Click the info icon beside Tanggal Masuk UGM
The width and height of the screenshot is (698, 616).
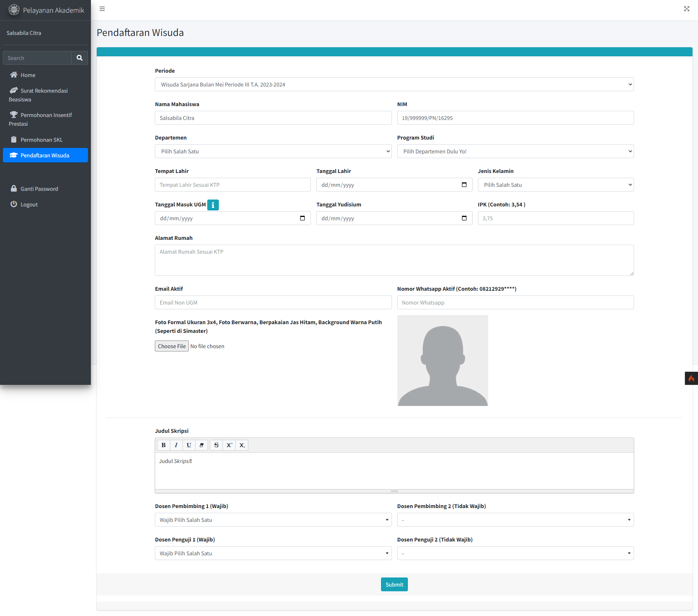point(213,205)
